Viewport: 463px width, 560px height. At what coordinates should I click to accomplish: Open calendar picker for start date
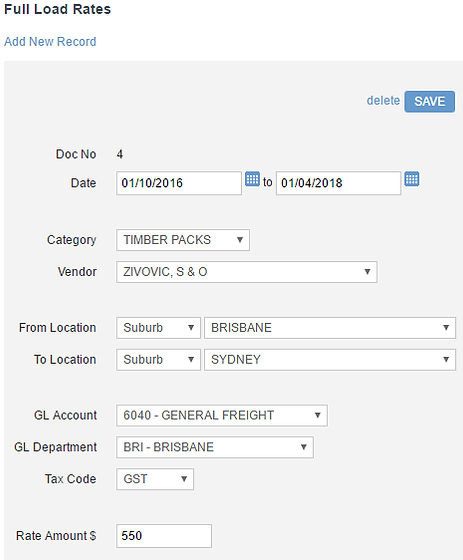pyautogui.click(x=252, y=179)
